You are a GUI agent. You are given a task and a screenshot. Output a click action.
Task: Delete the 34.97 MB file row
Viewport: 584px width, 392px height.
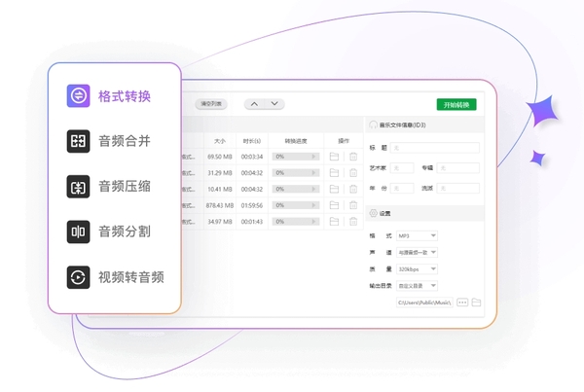point(353,222)
